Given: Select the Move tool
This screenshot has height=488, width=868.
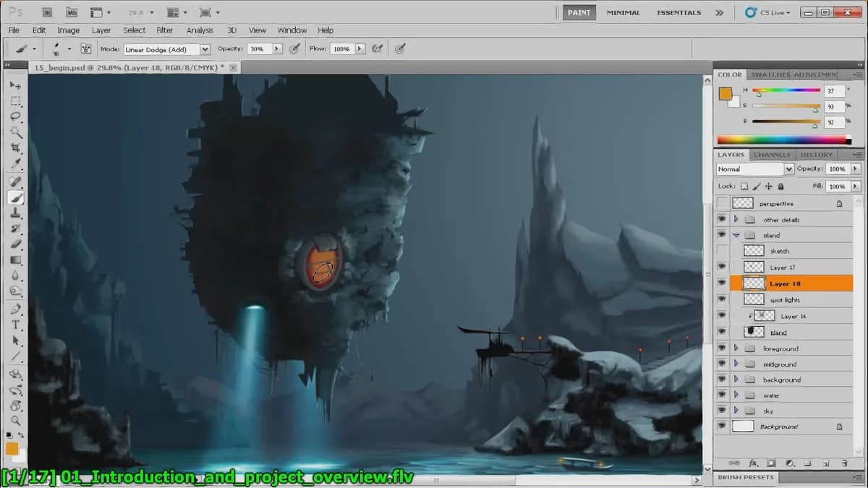Looking at the screenshot, I should (15, 85).
